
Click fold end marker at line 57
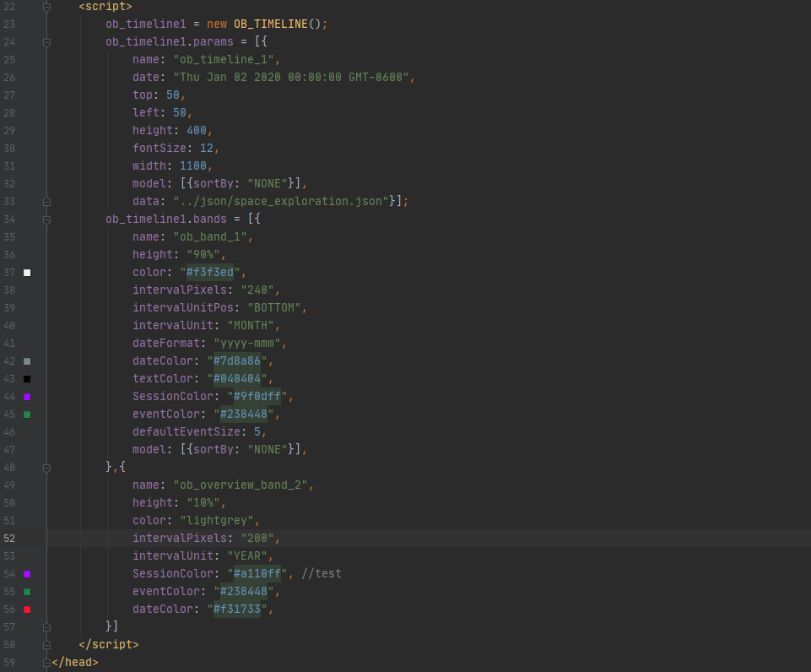tap(46, 627)
